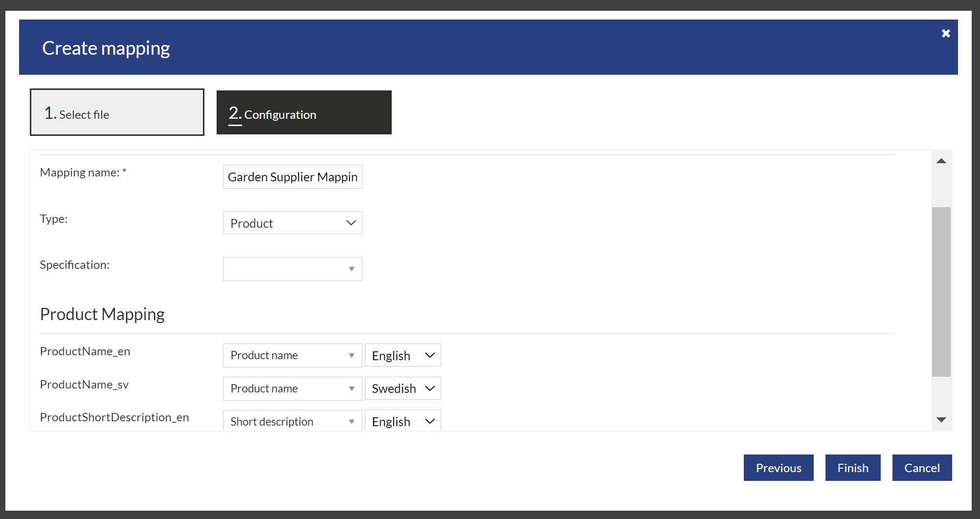Click the ProductName_en label
The width and height of the screenshot is (980, 519).
tap(85, 351)
